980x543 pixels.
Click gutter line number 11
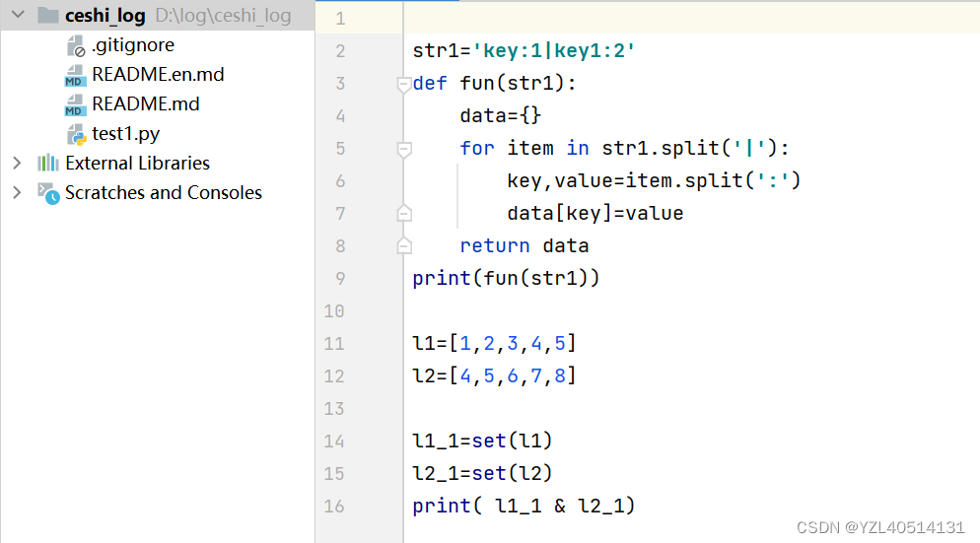pos(334,344)
